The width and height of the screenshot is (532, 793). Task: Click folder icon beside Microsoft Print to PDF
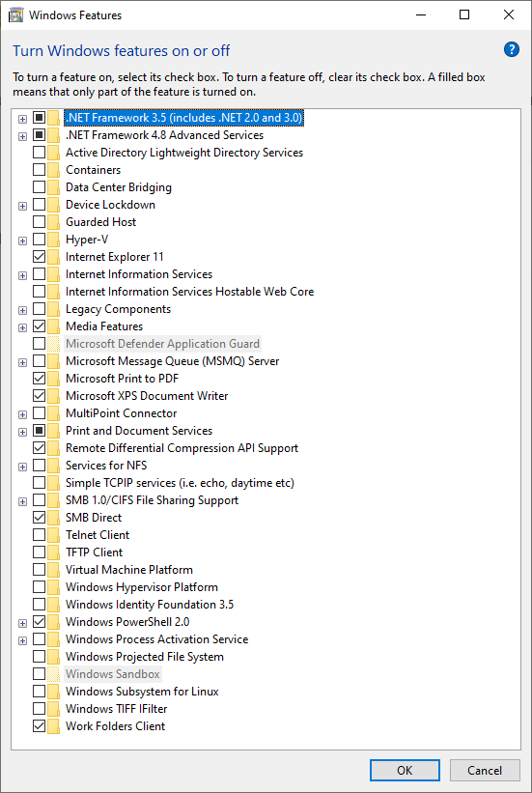[54, 379]
